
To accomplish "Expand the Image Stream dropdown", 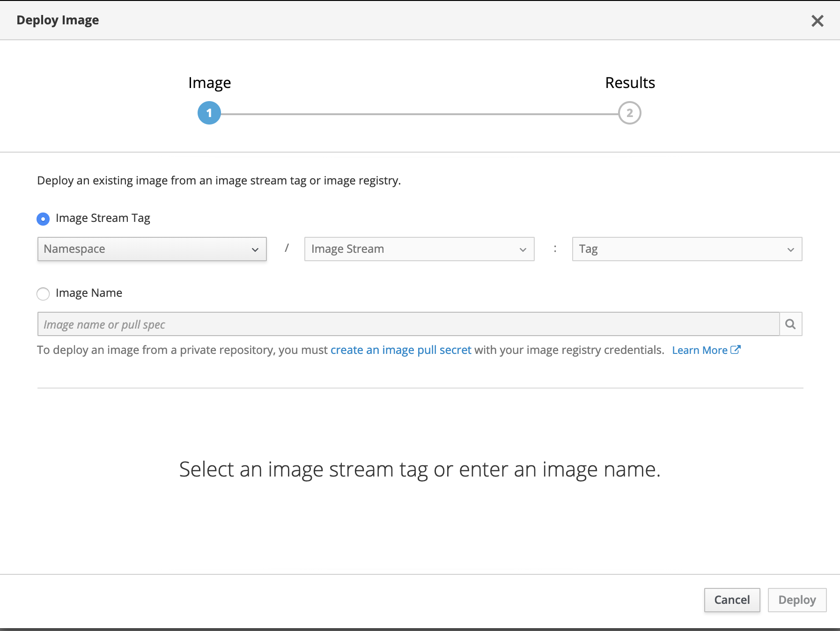I will 419,249.
